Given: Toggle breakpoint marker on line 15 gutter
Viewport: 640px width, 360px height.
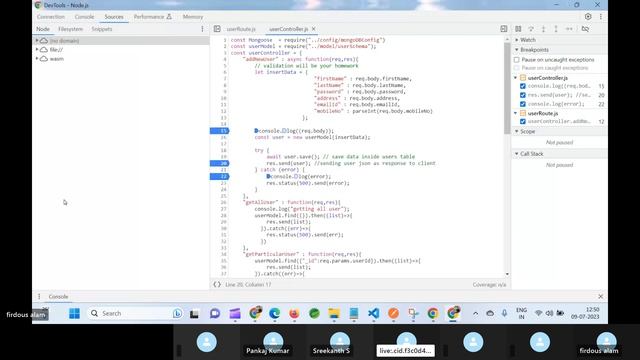Looking at the screenshot, I should [x=220, y=131].
